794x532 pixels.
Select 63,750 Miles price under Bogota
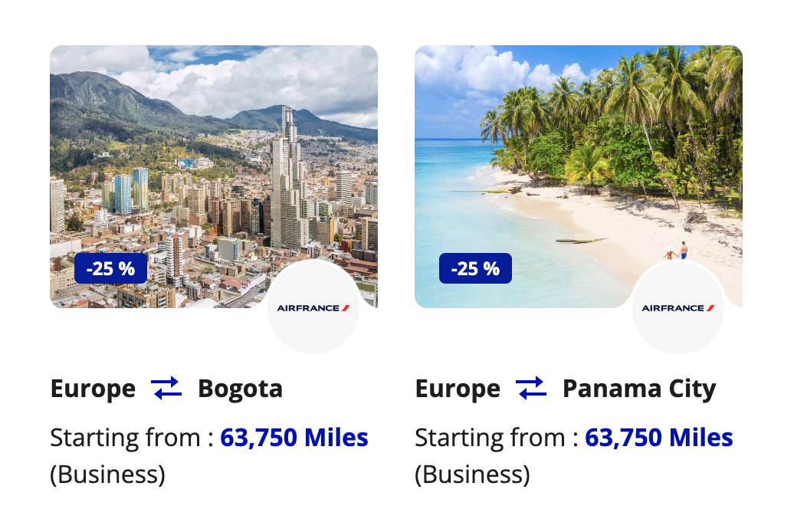click(x=294, y=438)
